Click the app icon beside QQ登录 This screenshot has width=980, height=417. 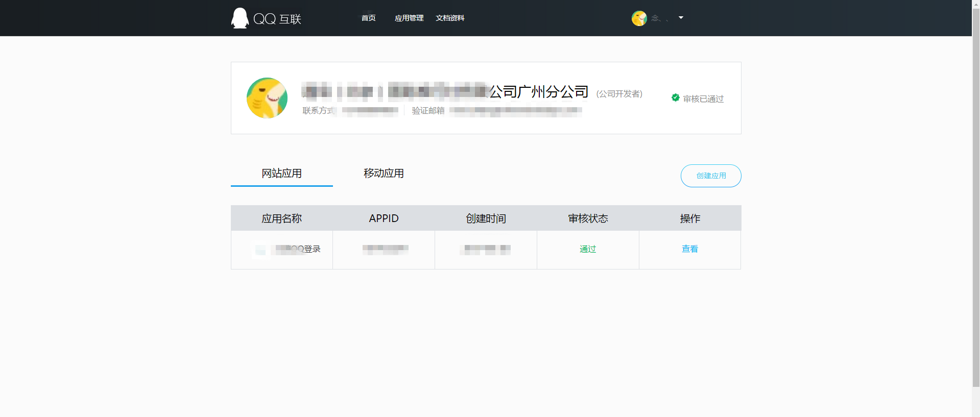[260, 250]
